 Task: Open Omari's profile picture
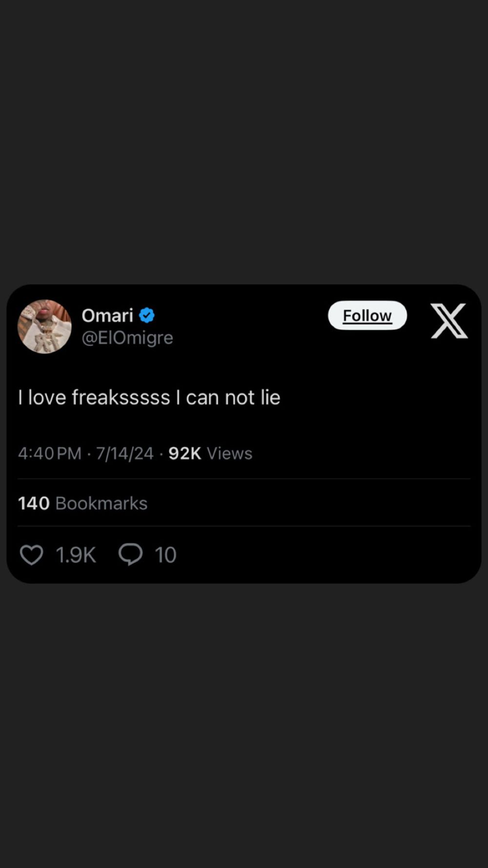point(44,326)
